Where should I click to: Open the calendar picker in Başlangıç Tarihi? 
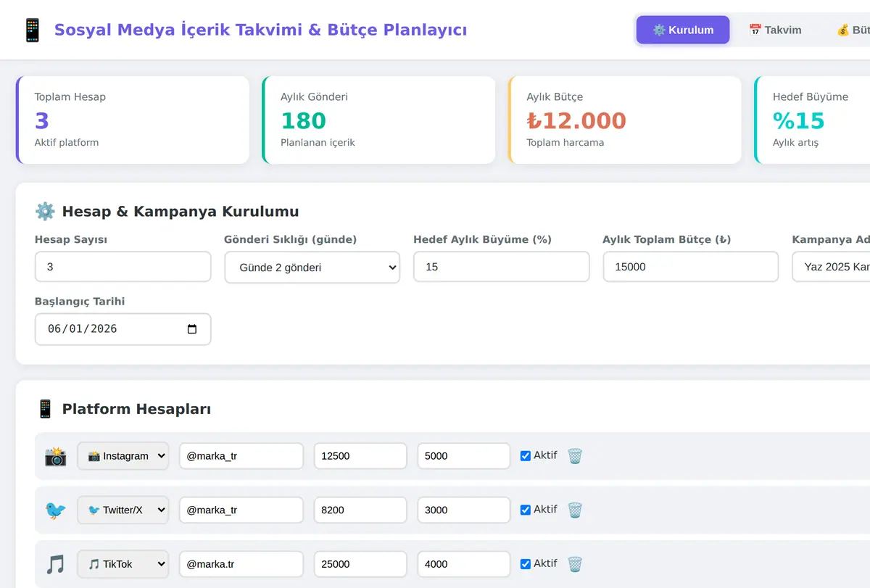click(x=192, y=329)
